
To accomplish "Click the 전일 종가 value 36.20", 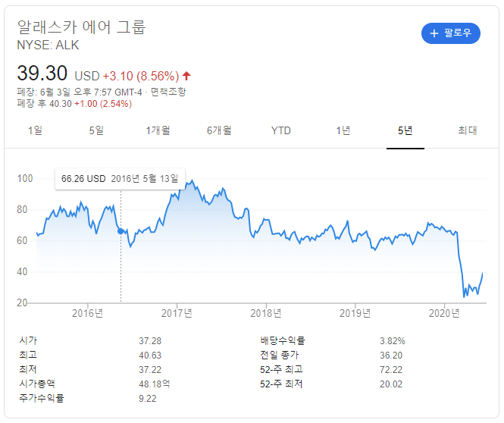I will coord(391,356).
